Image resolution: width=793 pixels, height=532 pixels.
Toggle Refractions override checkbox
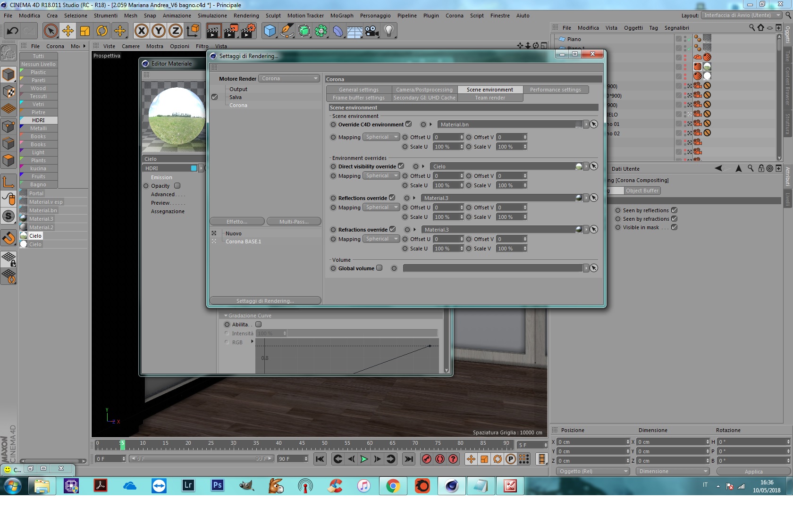pyautogui.click(x=393, y=229)
